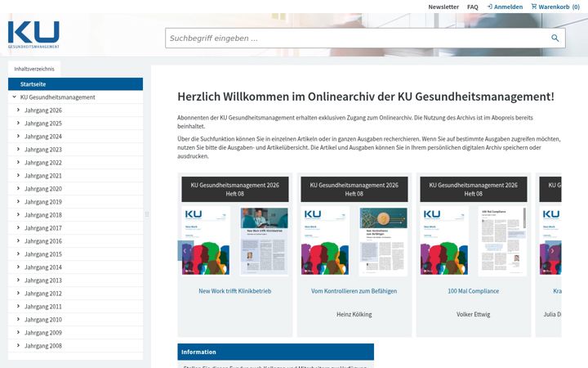Click magazine cover in Vom Kontrollieren zum Befähigen card
This screenshot has width=588, height=368.
(x=325, y=241)
